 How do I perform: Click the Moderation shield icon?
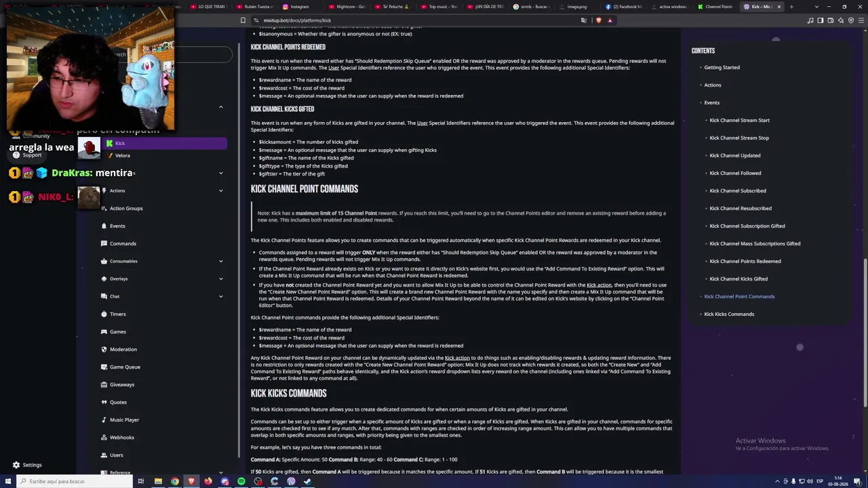(104, 349)
